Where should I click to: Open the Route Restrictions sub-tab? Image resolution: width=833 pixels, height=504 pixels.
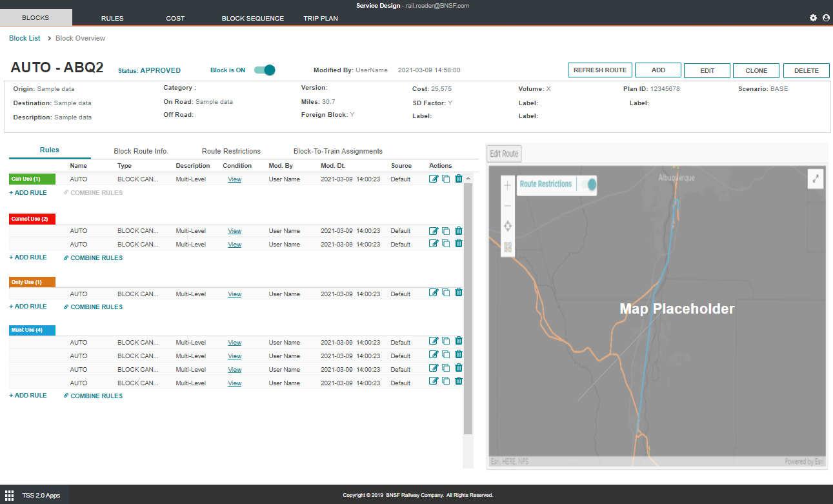[231, 151]
